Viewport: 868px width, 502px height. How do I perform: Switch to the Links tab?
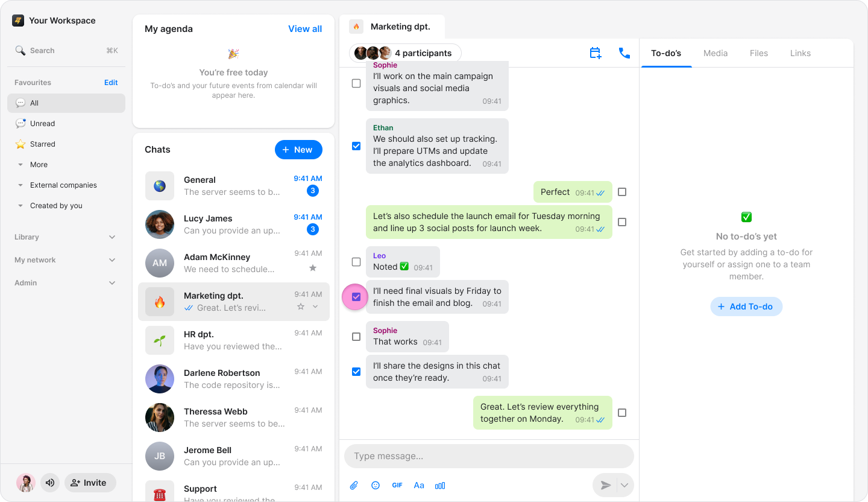tap(800, 53)
